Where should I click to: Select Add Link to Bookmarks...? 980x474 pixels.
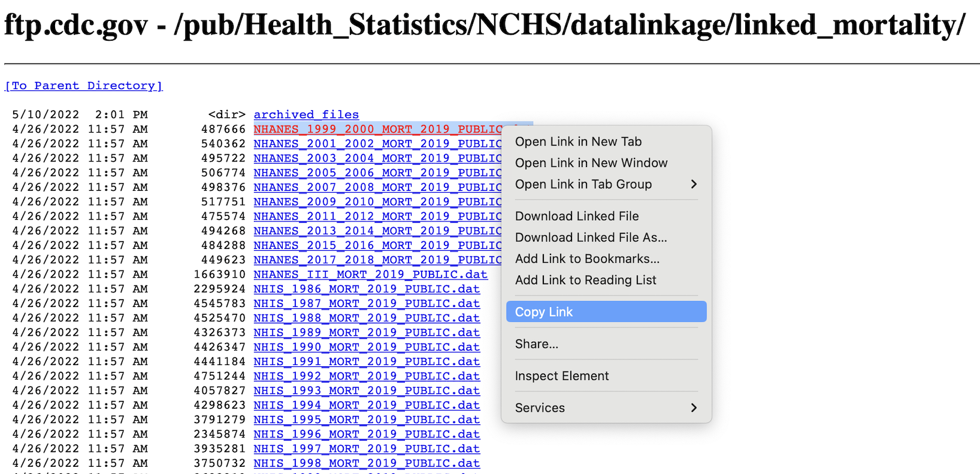pyautogui.click(x=587, y=259)
